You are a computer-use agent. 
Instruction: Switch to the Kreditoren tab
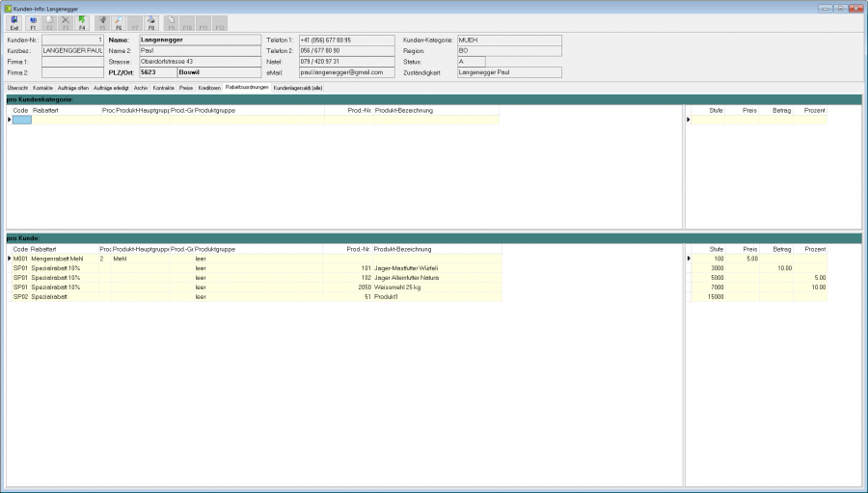(209, 88)
